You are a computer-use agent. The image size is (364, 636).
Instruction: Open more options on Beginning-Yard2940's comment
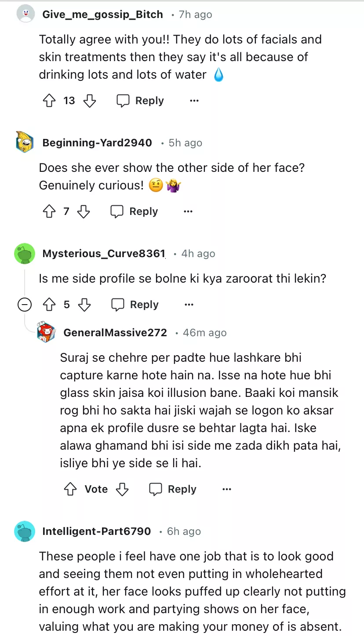click(x=188, y=211)
